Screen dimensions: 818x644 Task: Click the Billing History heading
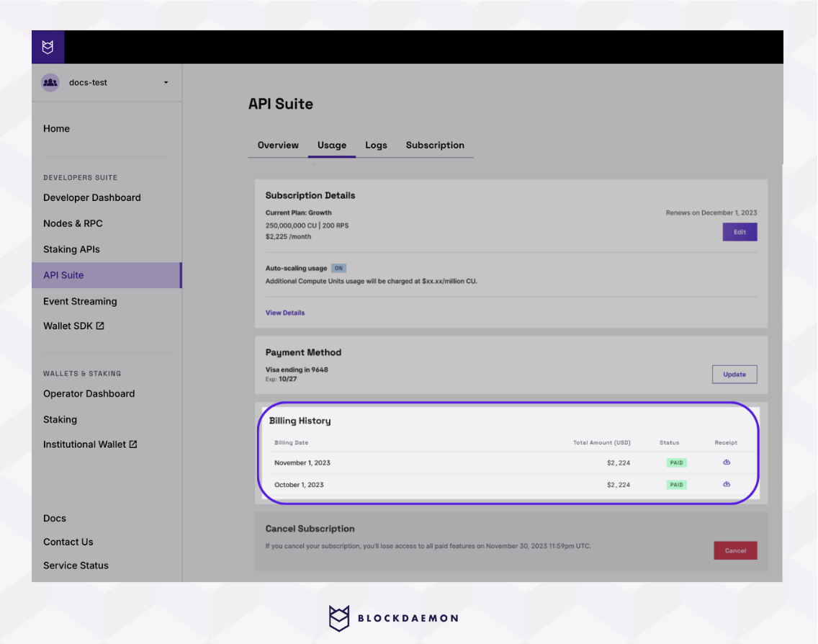300,421
